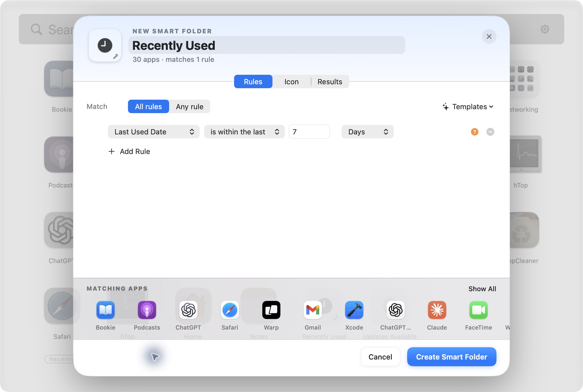Switch to the Rules tab
The width and height of the screenshot is (583, 392).
(x=253, y=81)
